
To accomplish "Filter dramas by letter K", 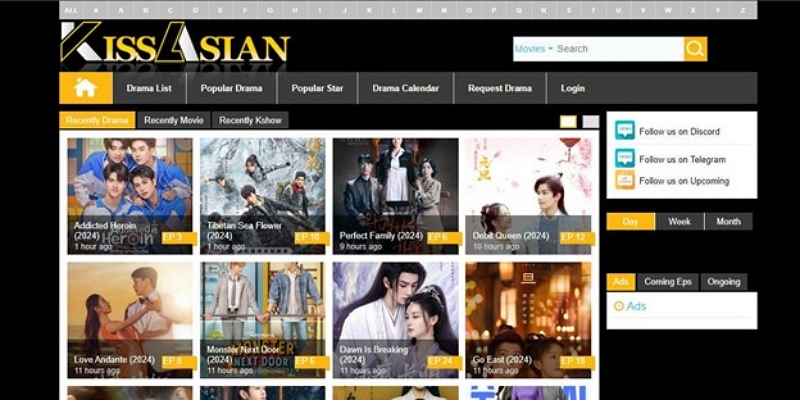I will point(369,10).
